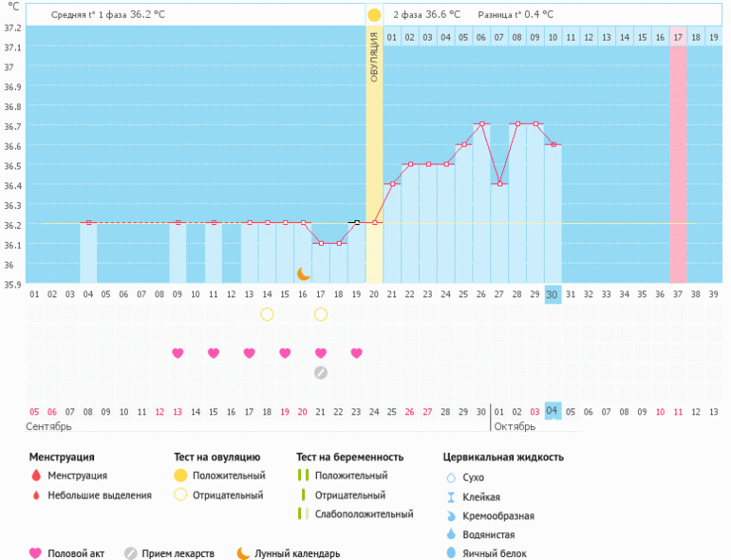Click the medication icon under cycle day 17
Image resolution: width=731 pixels, height=560 pixels.
(x=321, y=372)
